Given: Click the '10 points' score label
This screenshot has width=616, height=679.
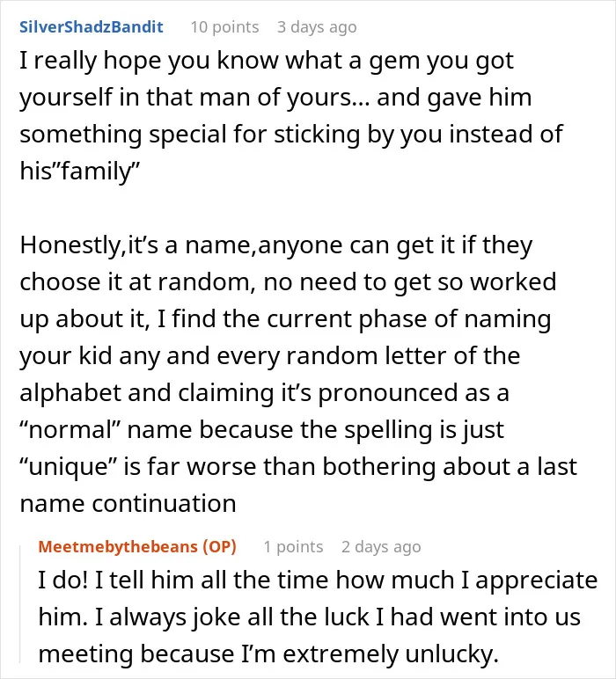Looking at the screenshot, I should pyautogui.click(x=224, y=27).
